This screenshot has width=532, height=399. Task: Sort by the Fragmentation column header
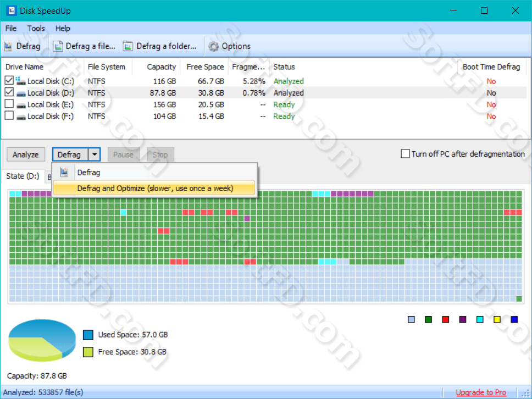coord(249,67)
